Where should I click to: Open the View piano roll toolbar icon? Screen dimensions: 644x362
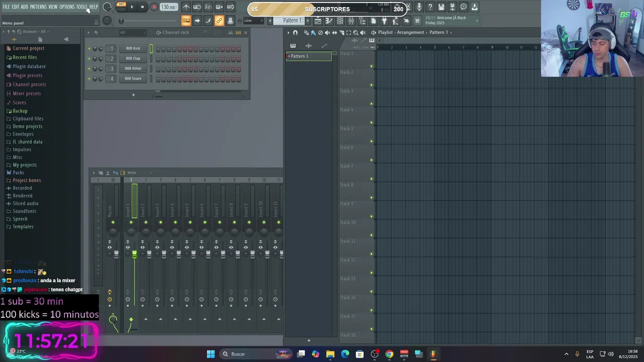(x=329, y=21)
